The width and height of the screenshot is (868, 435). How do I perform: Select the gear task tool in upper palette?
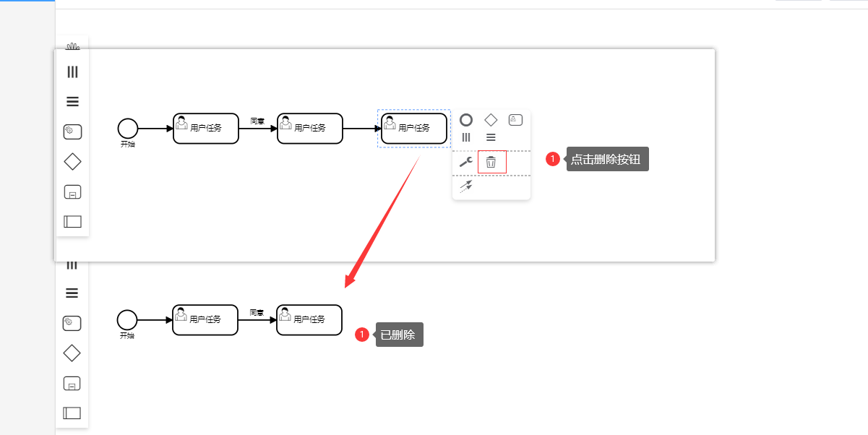point(72,132)
